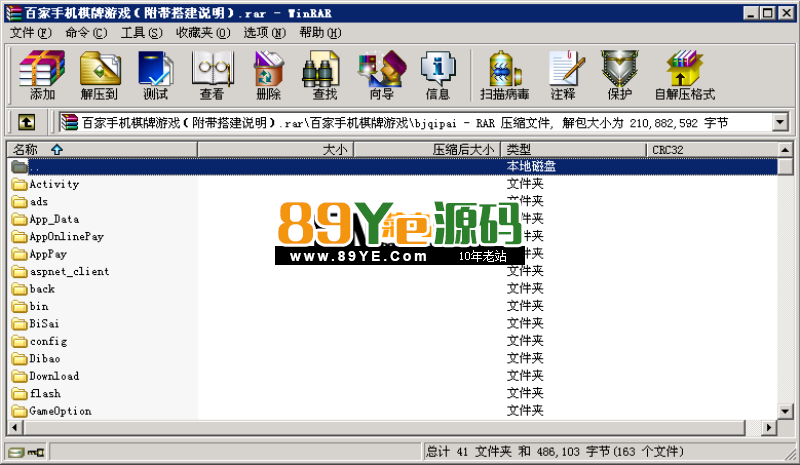Expand the address path dropdown arrow
This screenshot has width=800, height=465.
[779, 123]
